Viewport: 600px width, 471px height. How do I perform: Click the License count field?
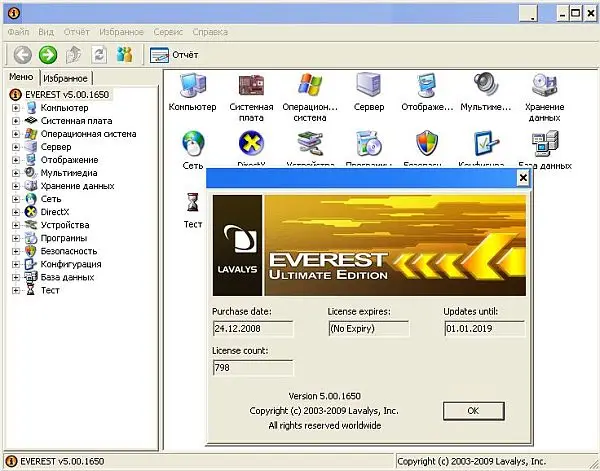[x=253, y=368]
